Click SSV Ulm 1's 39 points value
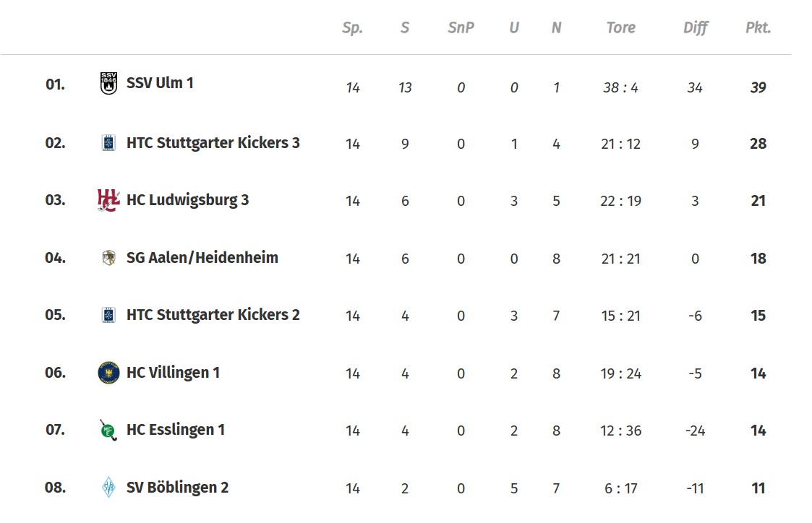The height and width of the screenshot is (523, 812). (x=758, y=87)
